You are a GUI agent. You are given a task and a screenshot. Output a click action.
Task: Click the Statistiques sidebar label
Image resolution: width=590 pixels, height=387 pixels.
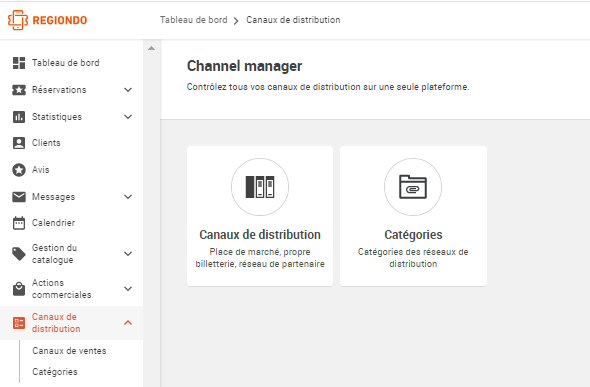pos(57,117)
